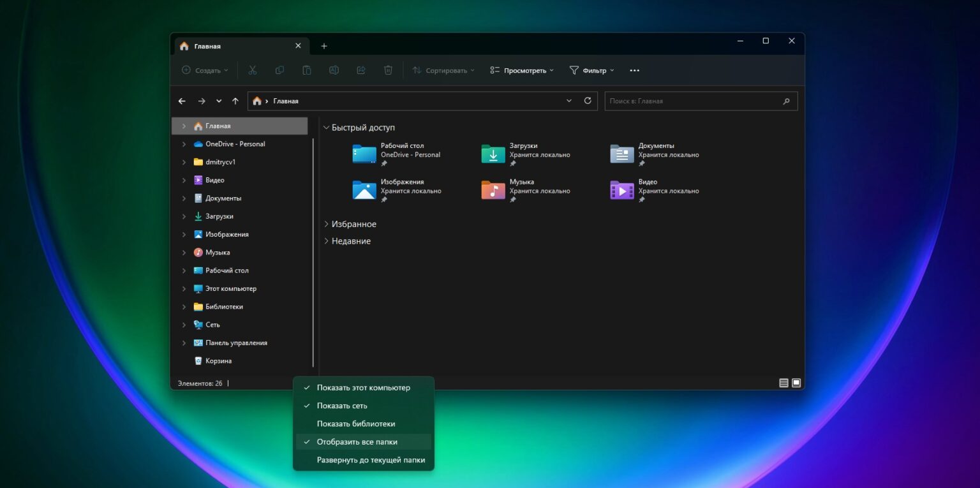Click the Copy icon in the toolbar
Image resolution: width=980 pixels, height=488 pixels.
click(279, 70)
